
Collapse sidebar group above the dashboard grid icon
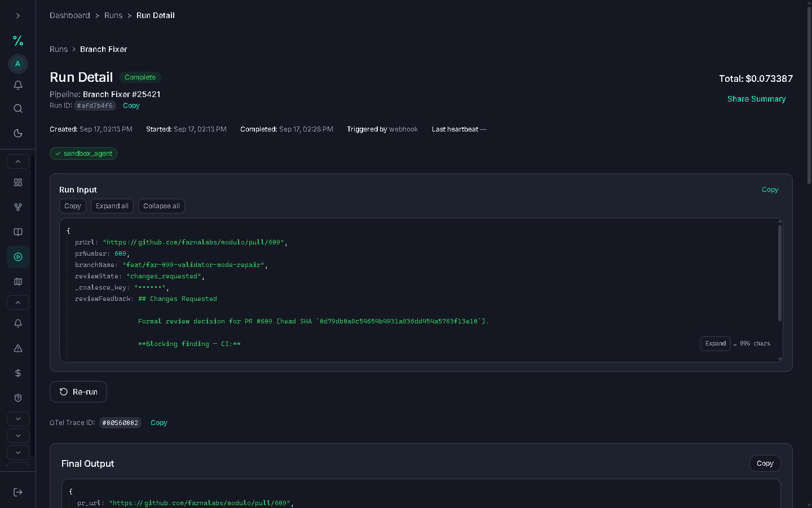[18, 162]
